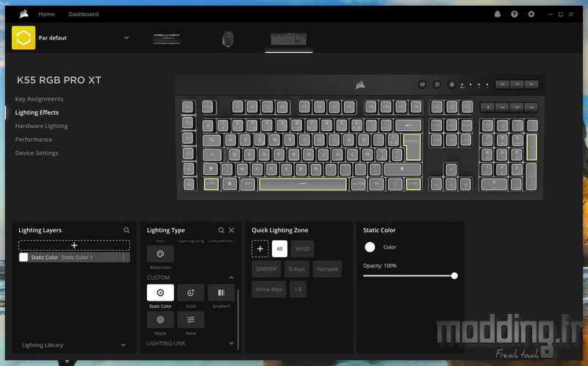Select the Numpad quick lighting zone

[327, 269]
